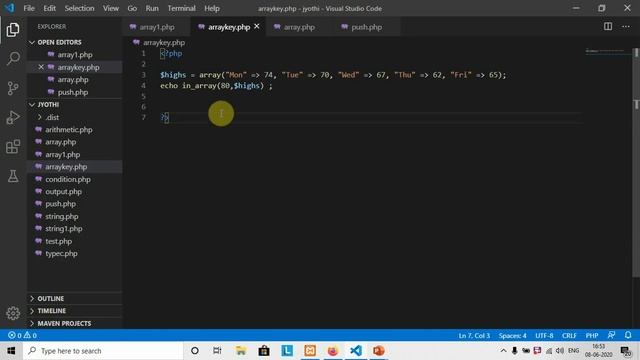Open the Extensions view
Screen dimensions: 640x360
click(13, 147)
